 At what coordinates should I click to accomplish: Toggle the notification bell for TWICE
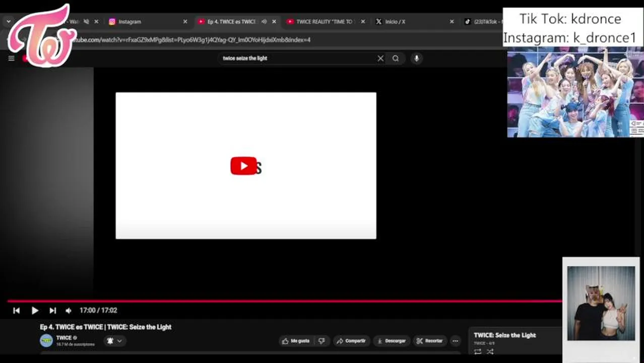pyautogui.click(x=110, y=341)
